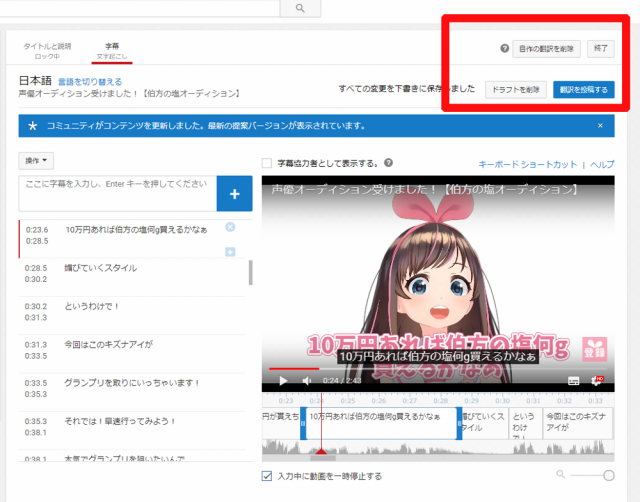Uncheck 入力中に動画を一時停止する checkbox
The image size is (640, 502).
tap(267, 476)
